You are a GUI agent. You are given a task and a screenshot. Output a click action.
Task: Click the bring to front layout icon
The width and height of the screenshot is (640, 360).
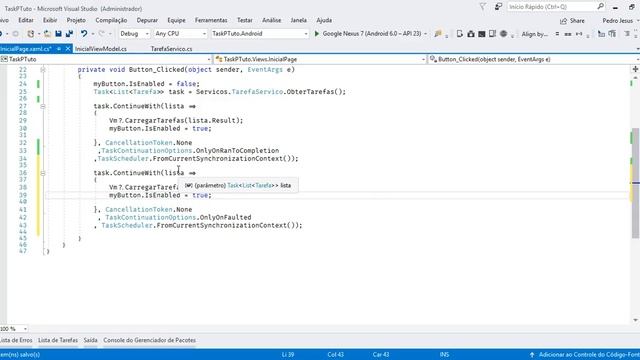point(601,34)
